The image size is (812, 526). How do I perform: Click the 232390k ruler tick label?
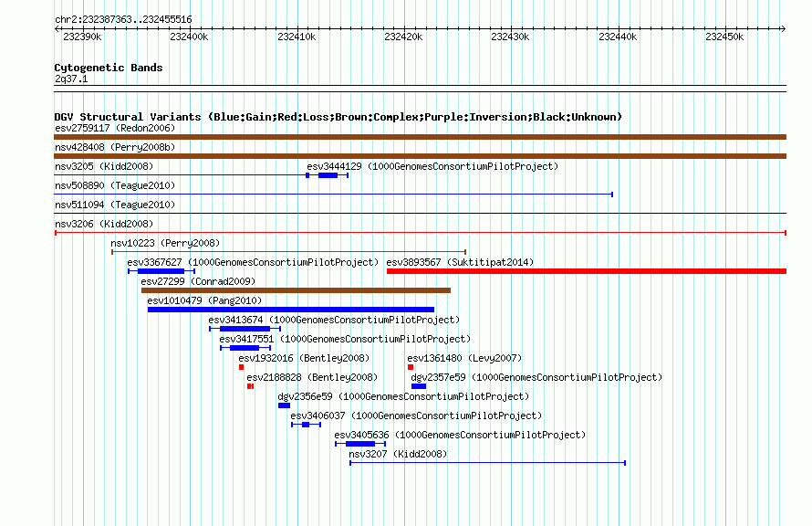tap(82, 37)
